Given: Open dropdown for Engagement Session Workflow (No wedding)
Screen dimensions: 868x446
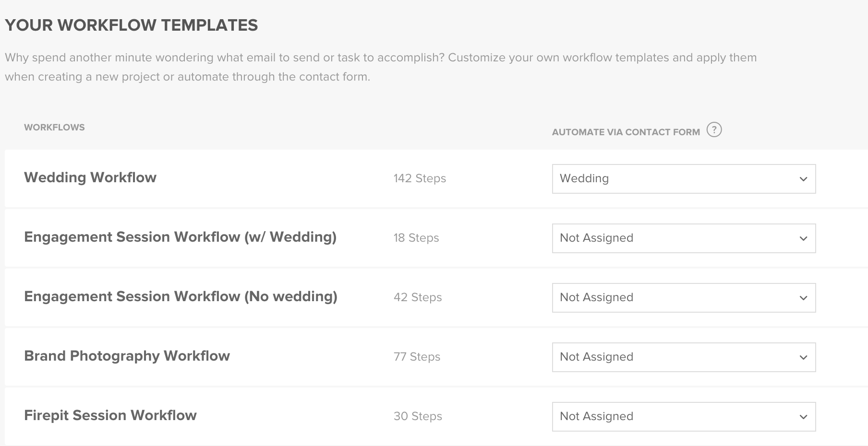Looking at the screenshot, I should [x=683, y=298].
